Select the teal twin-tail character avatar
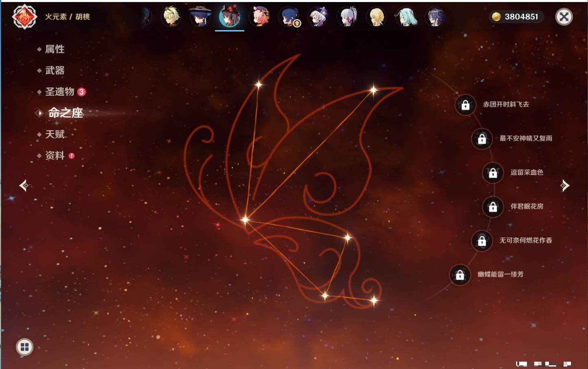This screenshot has height=369, width=588. tap(406, 17)
